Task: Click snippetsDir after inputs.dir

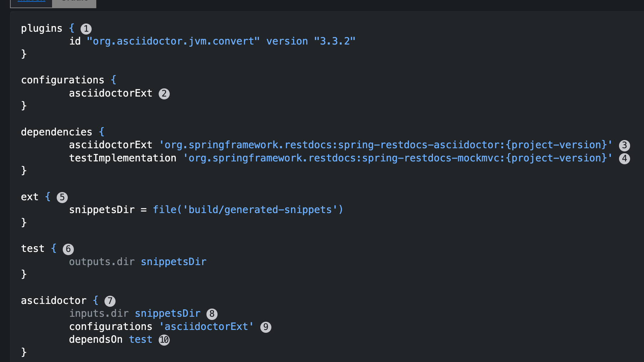Action: 168,314
